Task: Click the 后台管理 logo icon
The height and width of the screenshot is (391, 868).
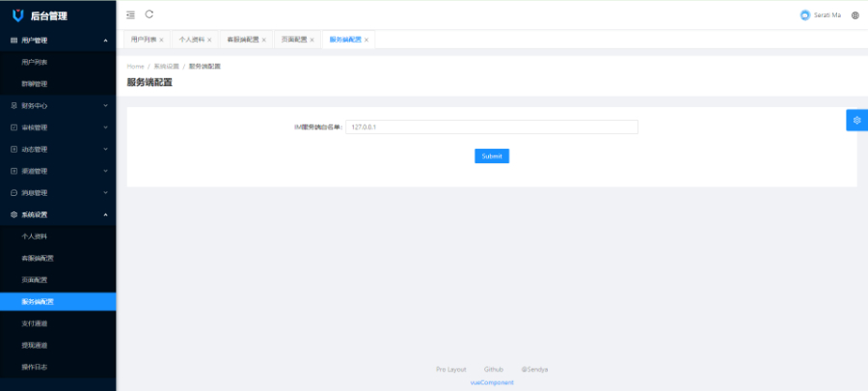Action: click(17, 15)
